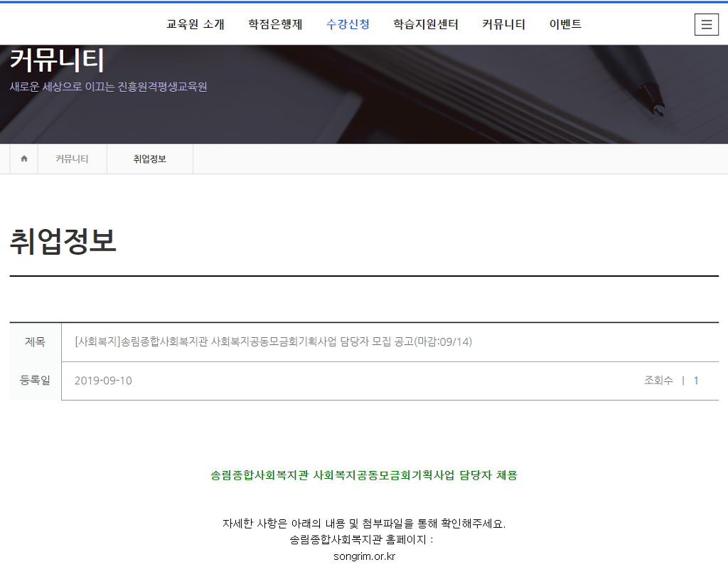Click the 조회수 view count label

click(x=658, y=380)
